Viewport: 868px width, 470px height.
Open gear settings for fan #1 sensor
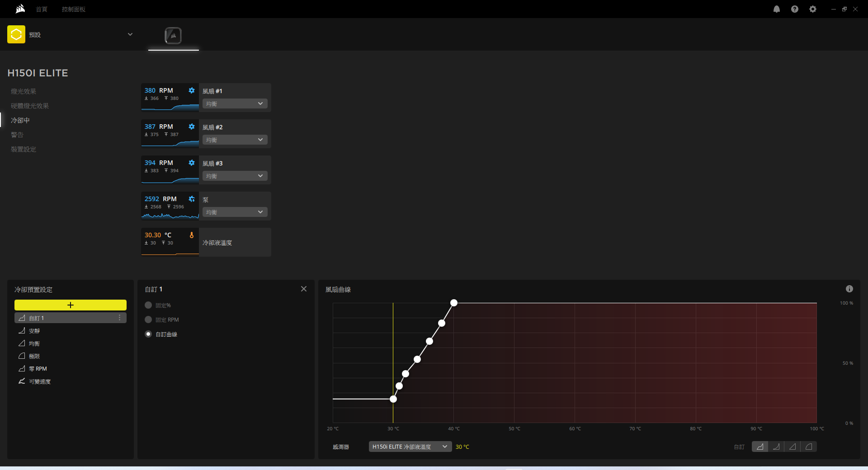pyautogui.click(x=192, y=90)
